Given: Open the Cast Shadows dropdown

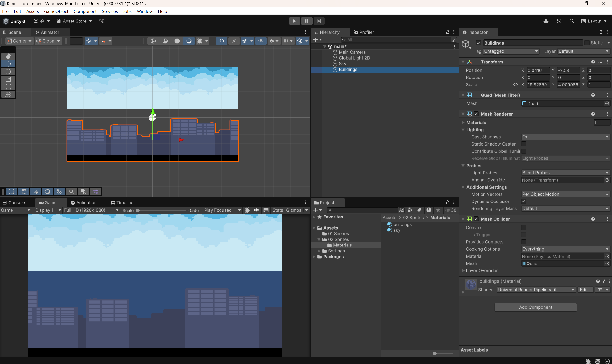Looking at the screenshot, I should click(x=565, y=137).
